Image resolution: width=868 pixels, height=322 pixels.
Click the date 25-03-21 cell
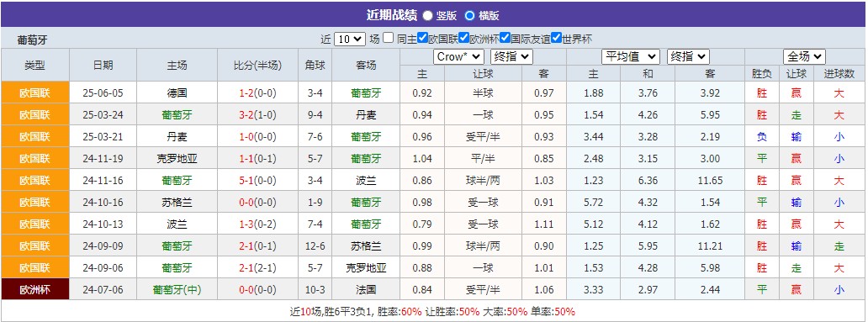(103, 137)
